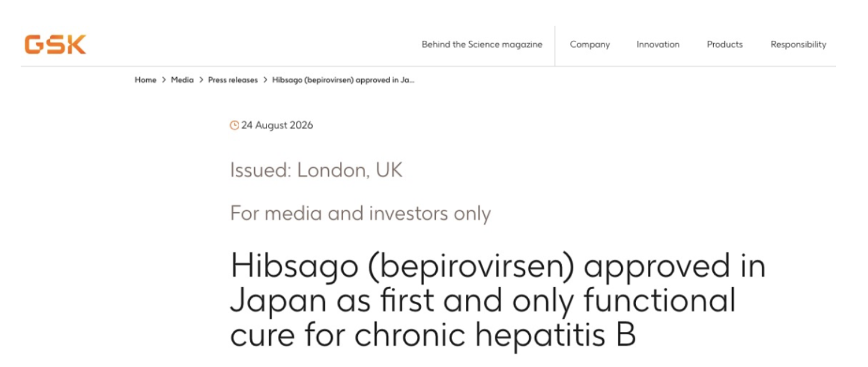The width and height of the screenshot is (868, 367).
Task: Click the 24 August 2026 date text
Action: (x=277, y=125)
